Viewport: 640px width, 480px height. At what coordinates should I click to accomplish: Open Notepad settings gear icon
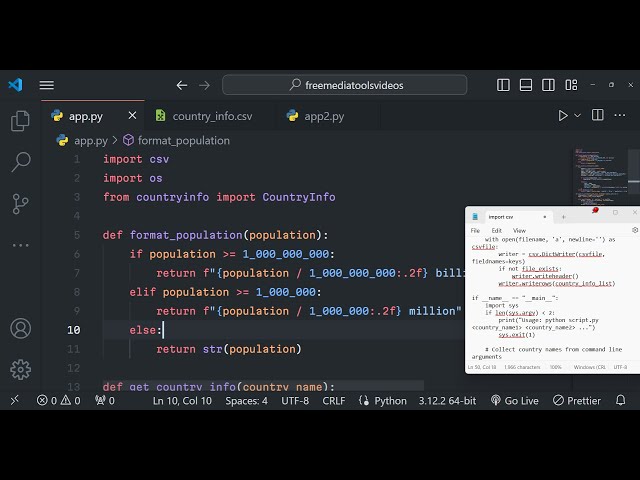(634, 230)
